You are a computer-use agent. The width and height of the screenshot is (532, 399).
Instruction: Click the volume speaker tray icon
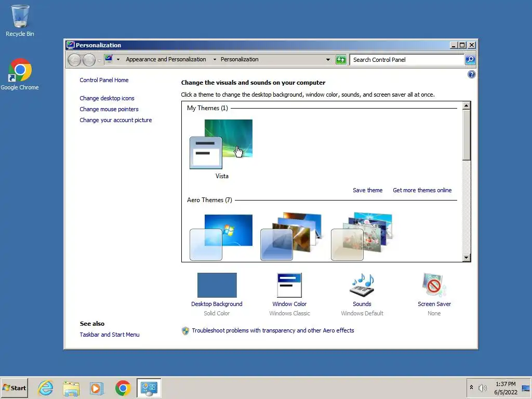[x=482, y=388]
